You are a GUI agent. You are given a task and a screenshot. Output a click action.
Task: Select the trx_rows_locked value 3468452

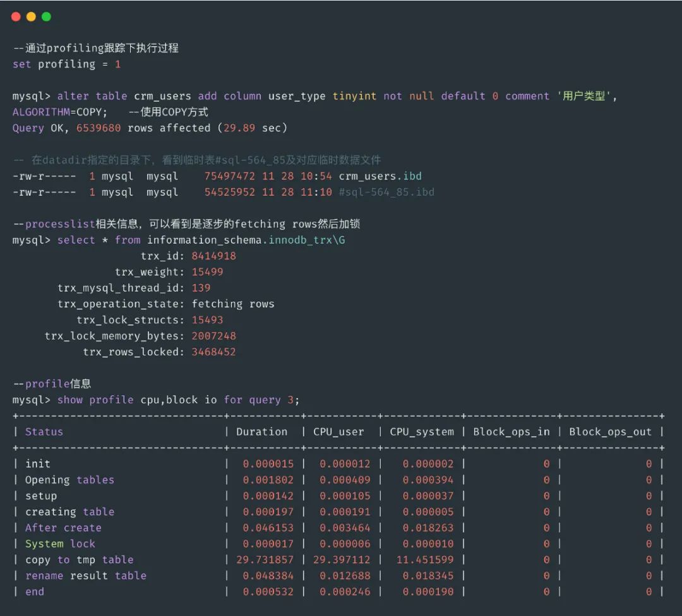tap(215, 352)
